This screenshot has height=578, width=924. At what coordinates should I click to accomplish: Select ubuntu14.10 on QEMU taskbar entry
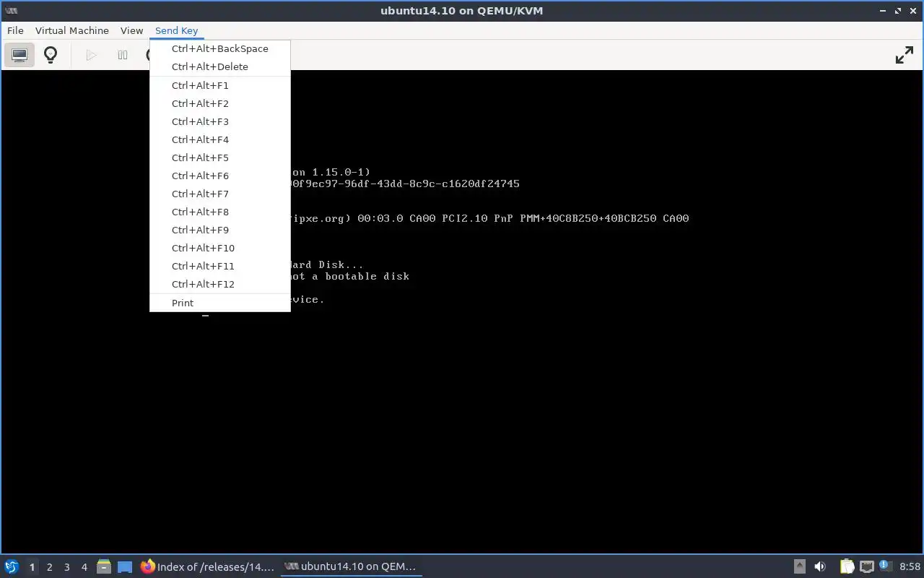tap(351, 567)
